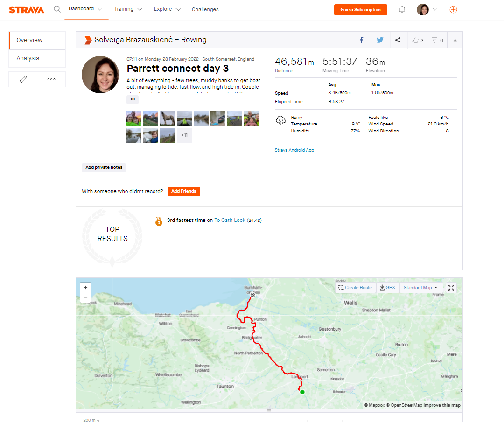Click the orange plus upload icon

coord(453,10)
